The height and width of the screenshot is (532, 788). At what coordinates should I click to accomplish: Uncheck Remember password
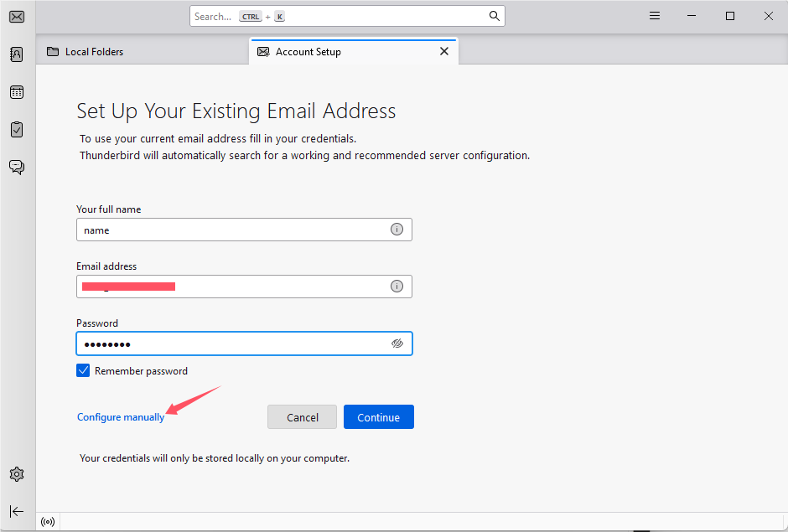click(83, 369)
